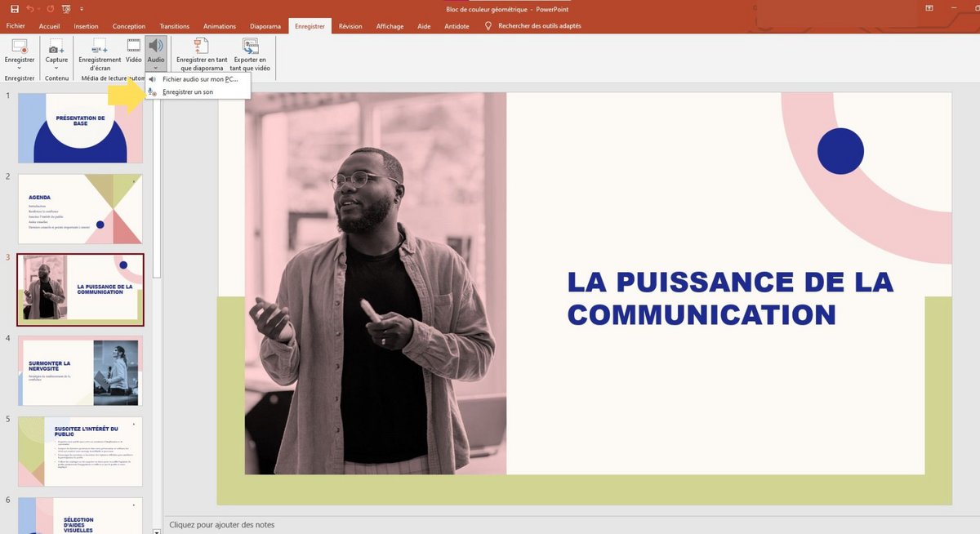Undo the last action
The width and height of the screenshot is (980, 534).
[30, 9]
